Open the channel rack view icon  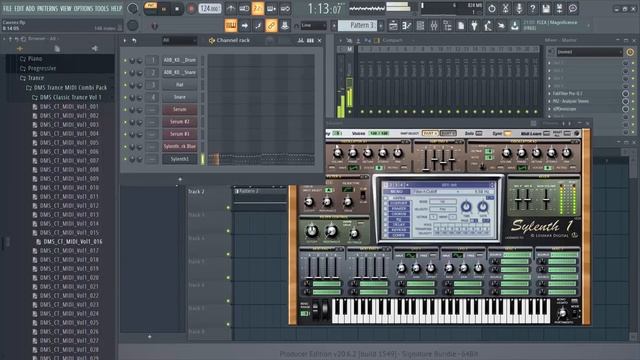[x=420, y=26]
